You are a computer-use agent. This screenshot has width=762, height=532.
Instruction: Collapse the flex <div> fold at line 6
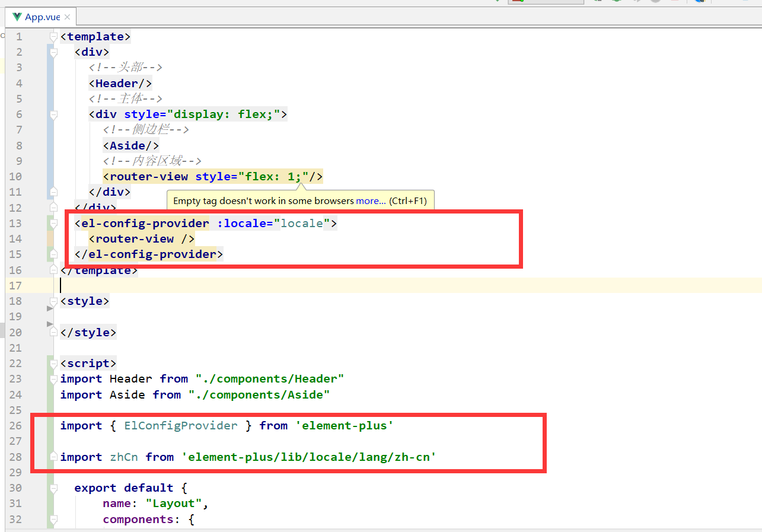(x=53, y=114)
